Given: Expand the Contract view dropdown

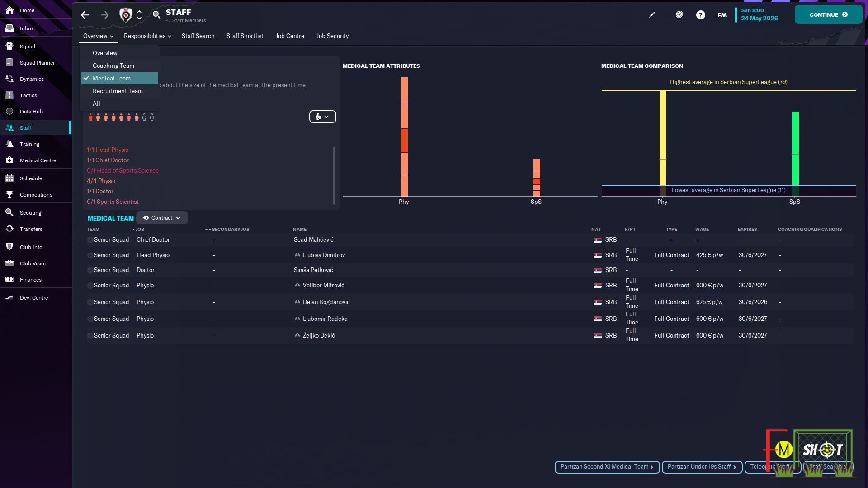Looking at the screenshot, I should click(162, 218).
